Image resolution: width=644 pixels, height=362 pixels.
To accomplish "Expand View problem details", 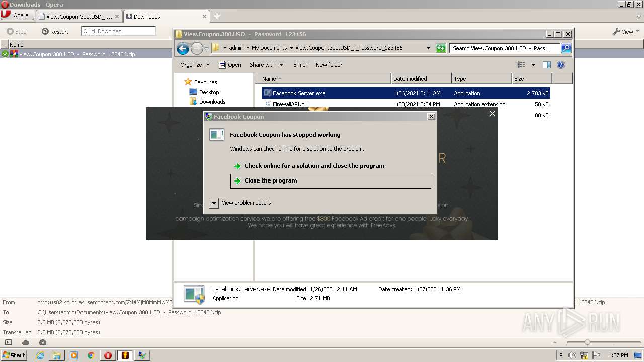I will point(240,203).
